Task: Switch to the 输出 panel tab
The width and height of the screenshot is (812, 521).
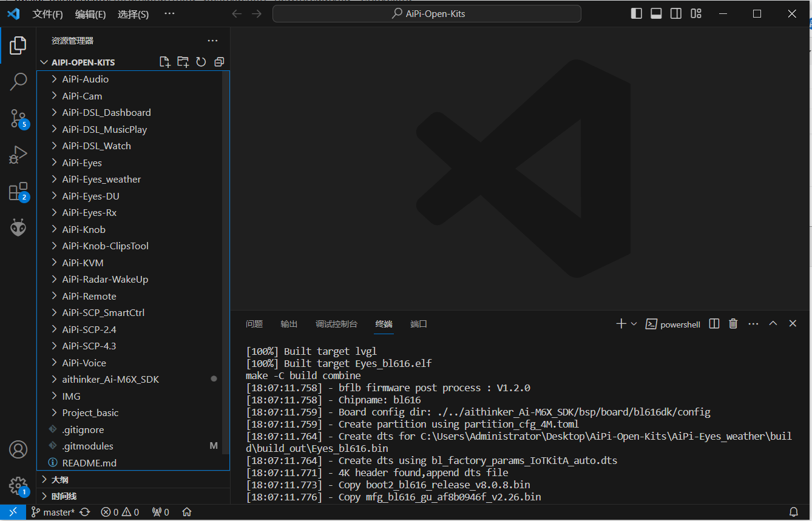Action: 289,324
